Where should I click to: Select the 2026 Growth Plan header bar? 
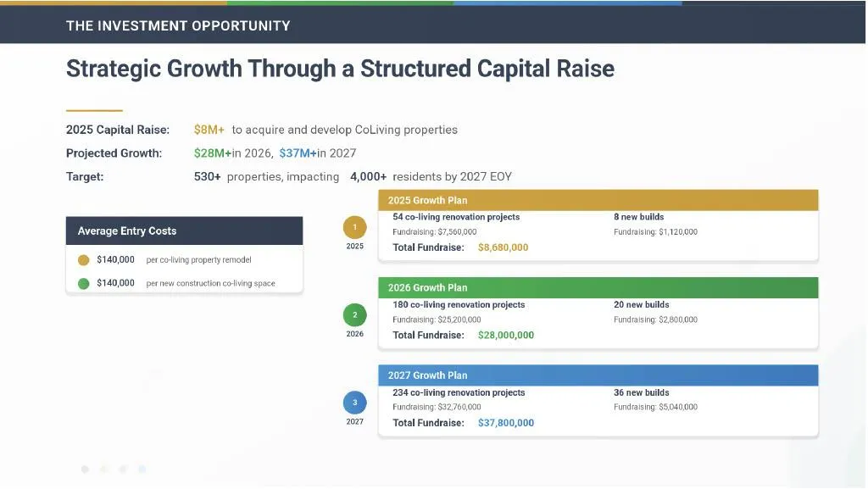click(598, 287)
